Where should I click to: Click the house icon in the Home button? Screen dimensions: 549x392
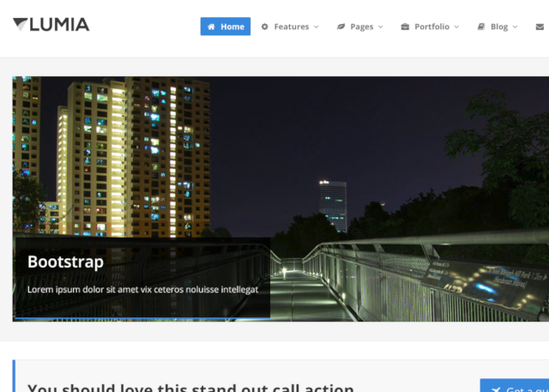tap(211, 27)
